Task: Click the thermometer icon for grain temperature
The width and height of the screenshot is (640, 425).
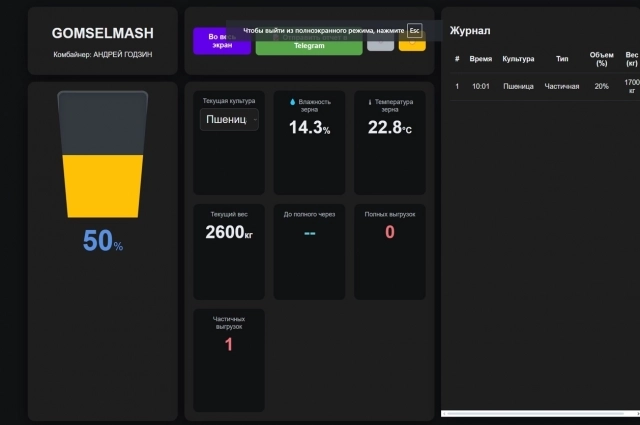Action: 370,102
